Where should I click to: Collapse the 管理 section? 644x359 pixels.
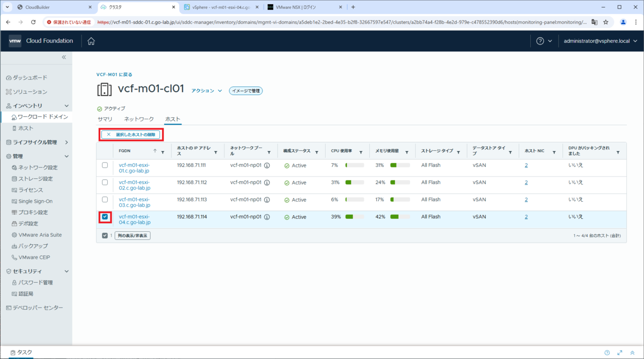pos(67,156)
